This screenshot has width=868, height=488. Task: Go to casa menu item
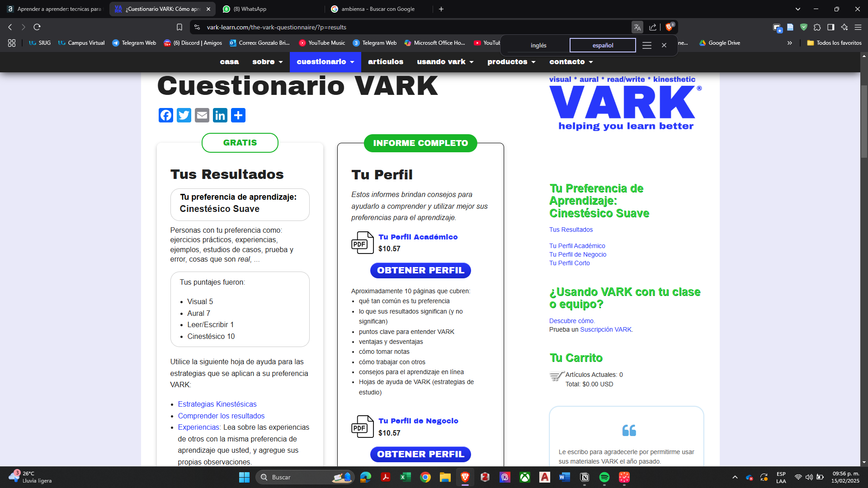pos(229,62)
